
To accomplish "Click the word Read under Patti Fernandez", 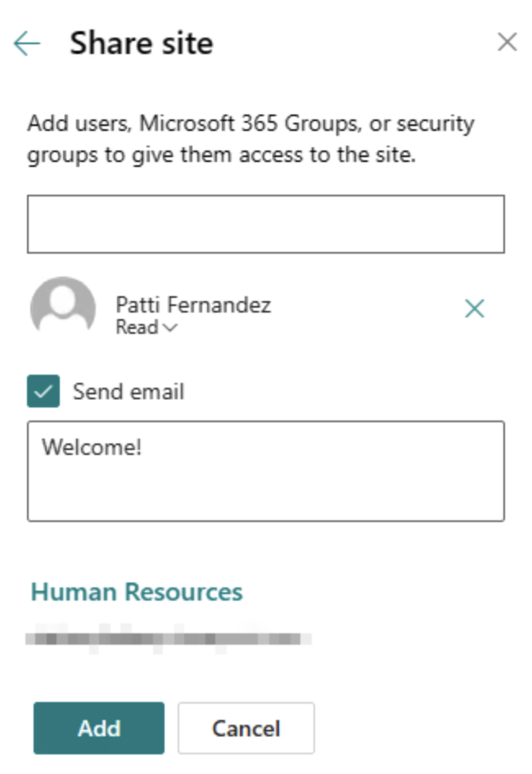I will tap(137, 328).
